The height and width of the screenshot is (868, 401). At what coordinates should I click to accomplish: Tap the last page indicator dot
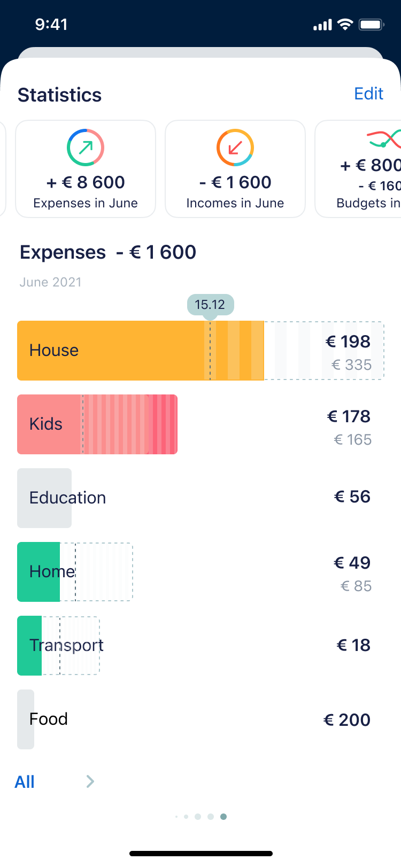point(223,817)
